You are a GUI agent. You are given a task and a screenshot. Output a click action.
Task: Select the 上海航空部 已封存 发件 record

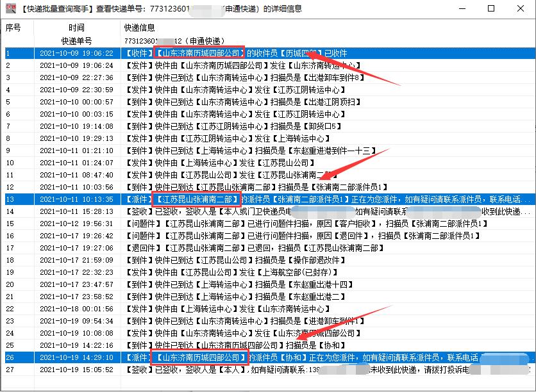click(x=256, y=271)
